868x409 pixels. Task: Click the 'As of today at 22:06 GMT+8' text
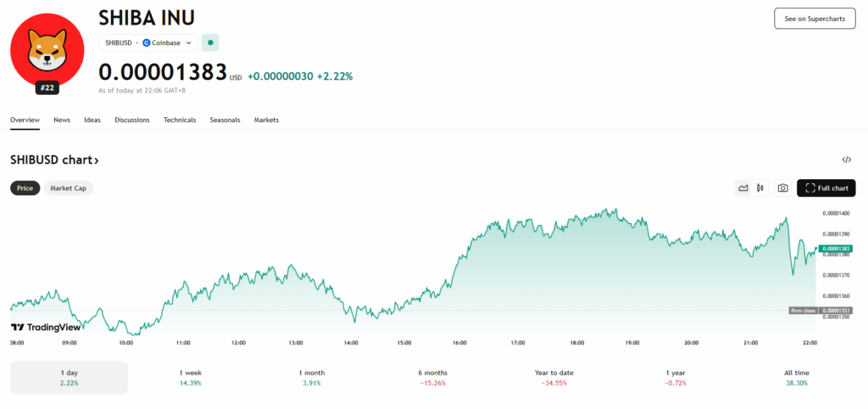(142, 90)
